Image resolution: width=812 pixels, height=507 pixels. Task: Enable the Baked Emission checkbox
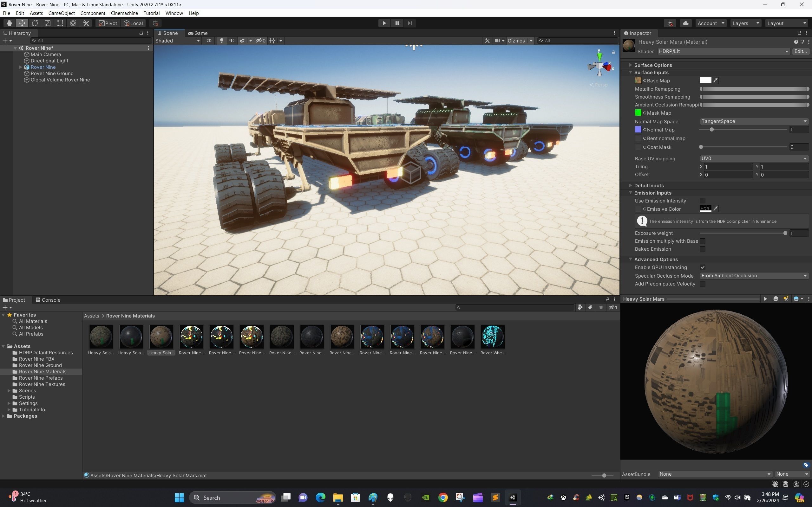703,249
